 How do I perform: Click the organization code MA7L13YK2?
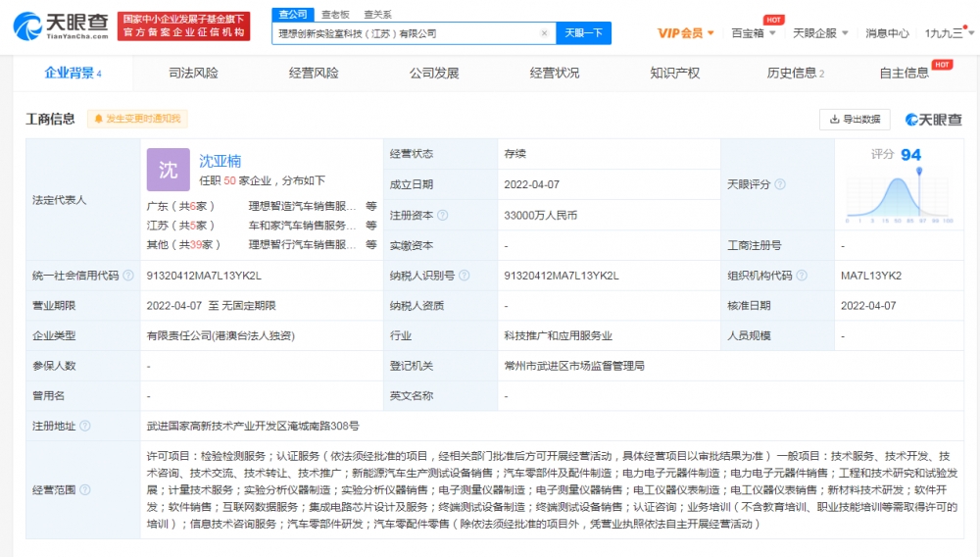871,275
